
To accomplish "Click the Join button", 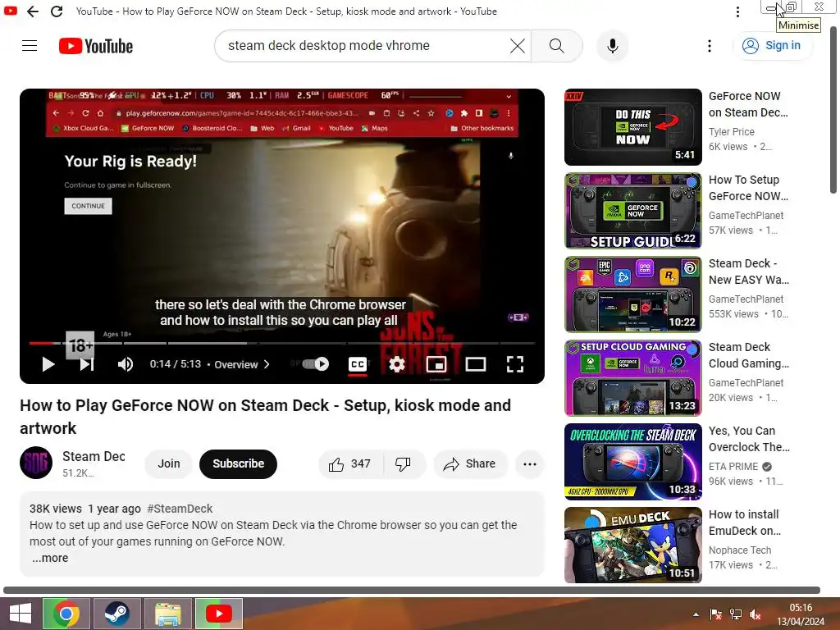I will [169, 464].
